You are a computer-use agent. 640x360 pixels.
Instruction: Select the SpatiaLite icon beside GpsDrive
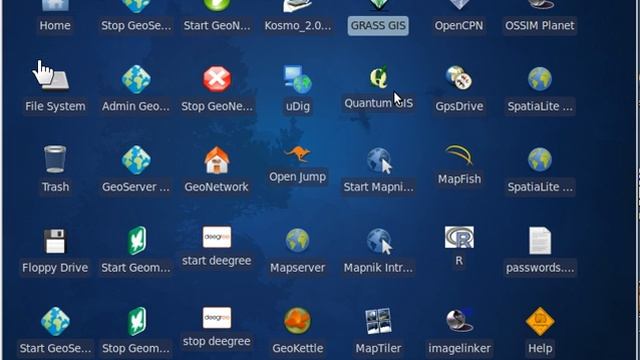tap(540, 79)
